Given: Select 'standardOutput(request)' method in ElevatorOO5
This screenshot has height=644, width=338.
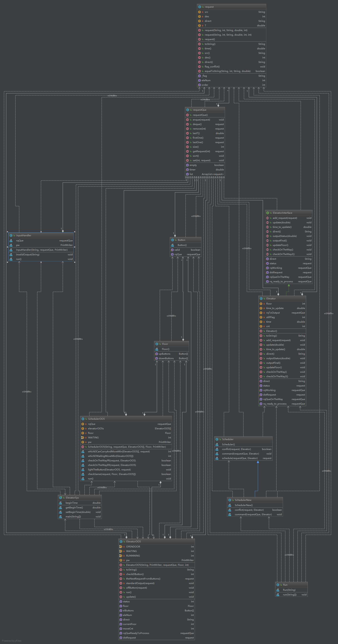Looking at the screenshot, I should 156,583.
